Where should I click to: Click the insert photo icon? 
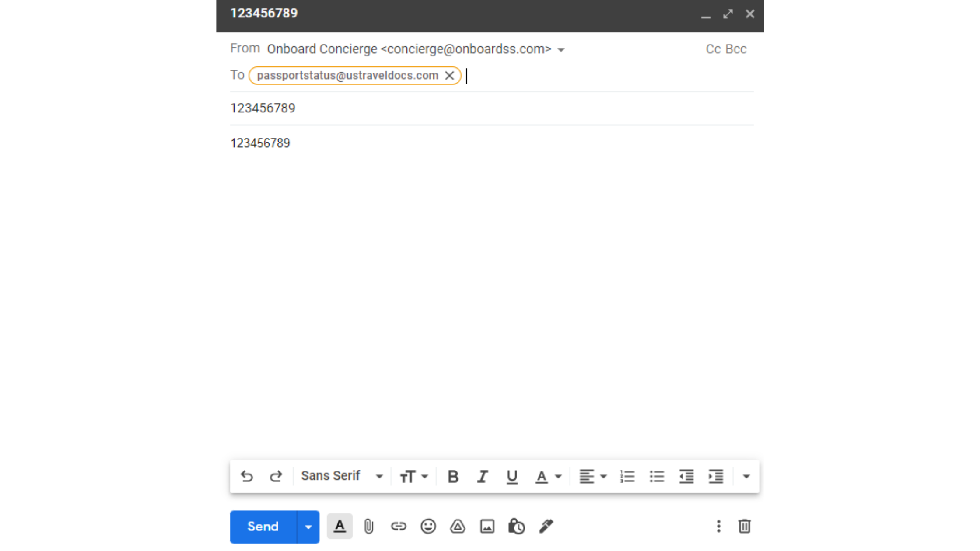coord(487,526)
